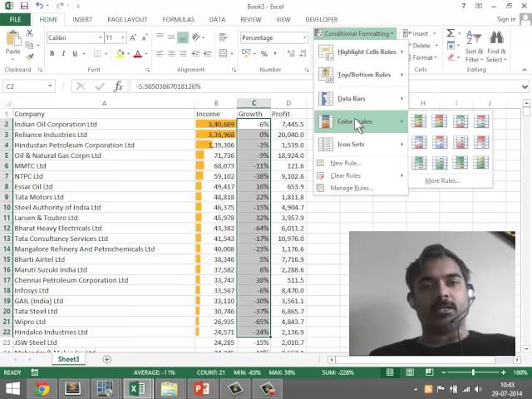The height and width of the screenshot is (399, 532).
Task: Open Highlight Cells Rules submenu
Action: coord(361,52)
